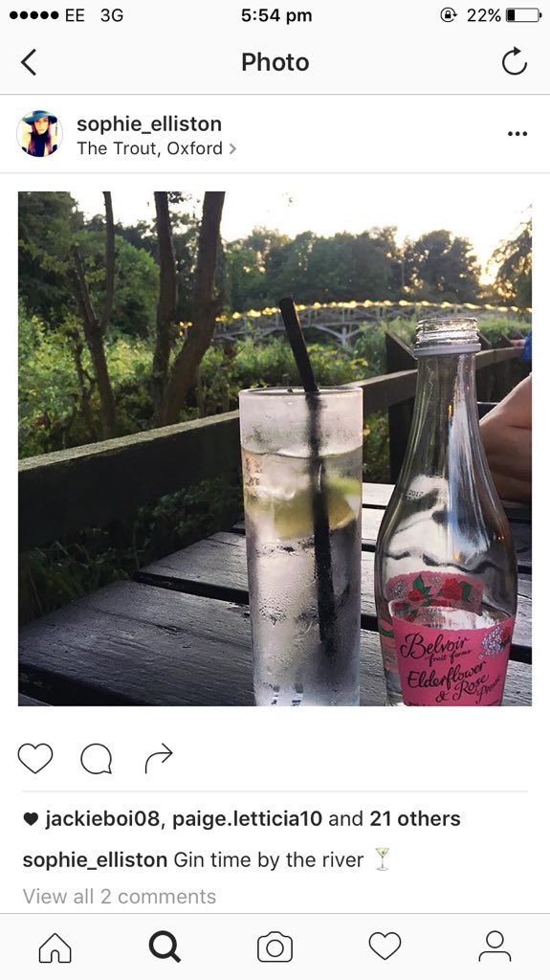This screenshot has width=550, height=980.
Task: Open jackieboi08's profile from likes
Action: pos(103,819)
